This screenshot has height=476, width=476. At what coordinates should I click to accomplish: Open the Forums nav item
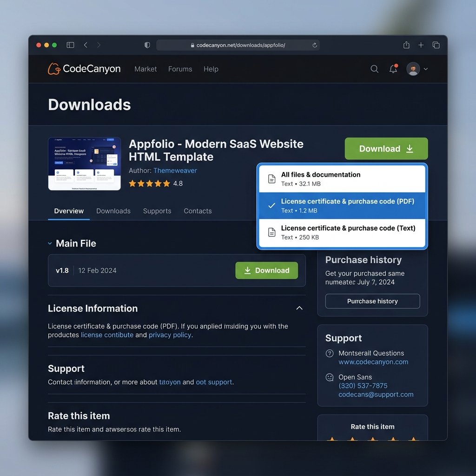coord(180,69)
